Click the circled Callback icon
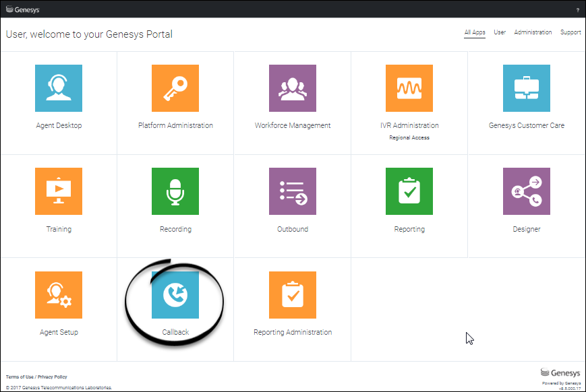 [x=175, y=295]
